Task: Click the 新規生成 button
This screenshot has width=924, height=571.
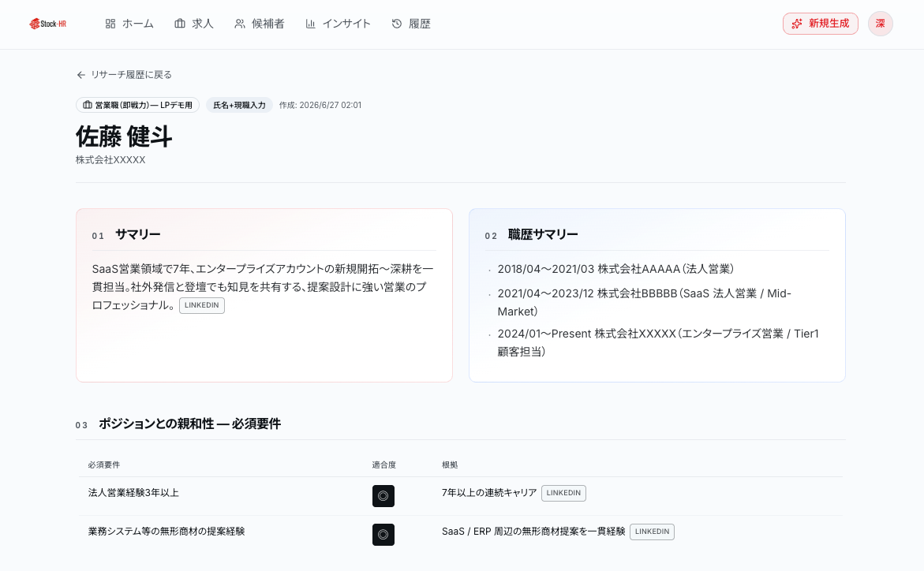Action: tap(821, 24)
